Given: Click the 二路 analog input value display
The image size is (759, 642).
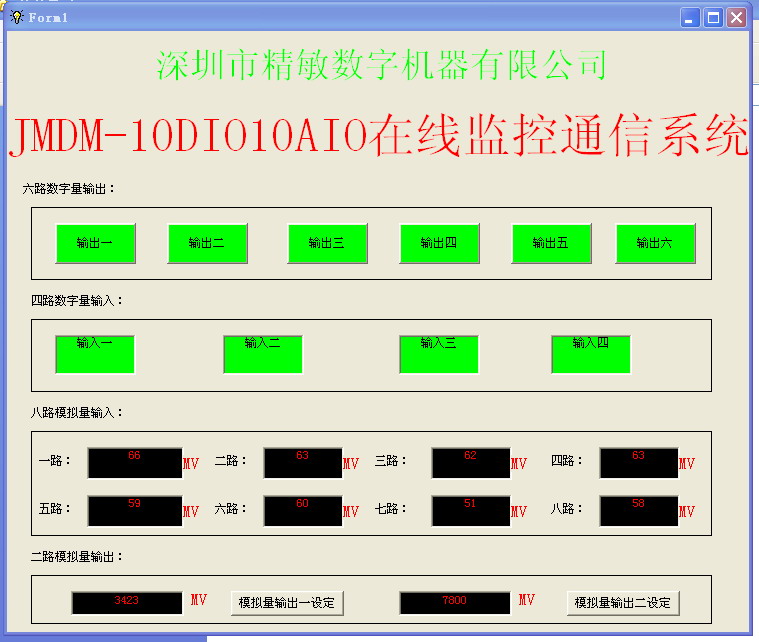Looking at the screenshot, I should click(x=303, y=463).
